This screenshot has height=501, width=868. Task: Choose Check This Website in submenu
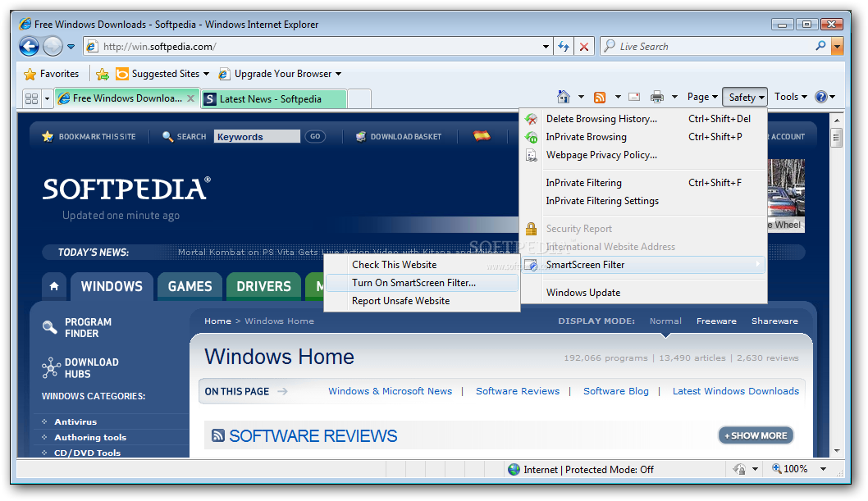(422, 265)
